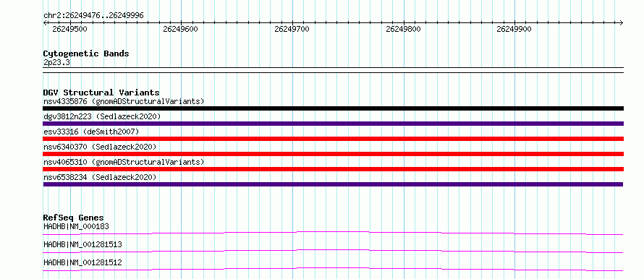Open variant nsv6538234 Sedlazeck2020 label
Image resolution: width=644 pixels, height=279 pixels.
[x=100, y=177]
